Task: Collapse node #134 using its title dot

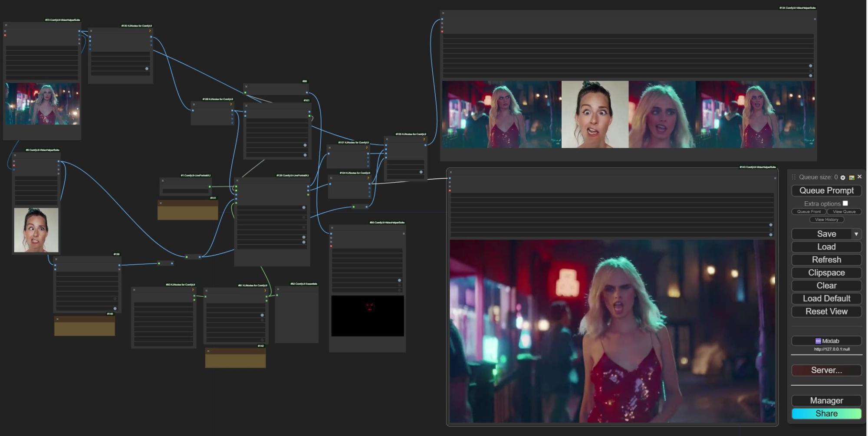Action: 443,13
